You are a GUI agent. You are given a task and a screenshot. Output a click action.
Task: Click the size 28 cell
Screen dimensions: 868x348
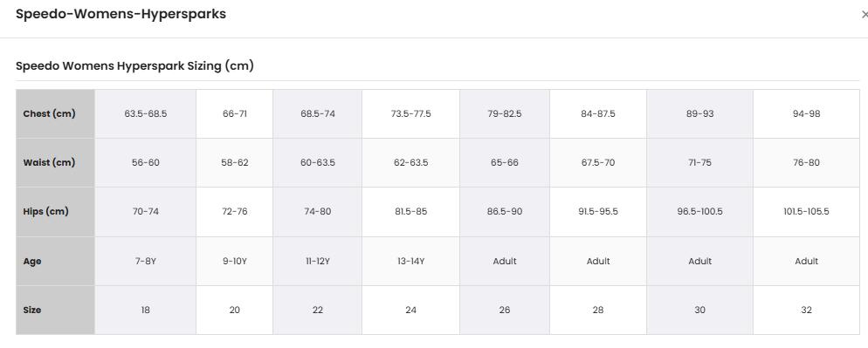tap(598, 310)
